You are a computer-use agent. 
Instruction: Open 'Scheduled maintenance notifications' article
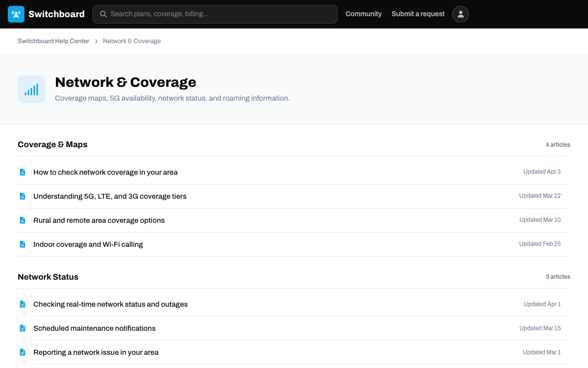pyautogui.click(x=95, y=328)
